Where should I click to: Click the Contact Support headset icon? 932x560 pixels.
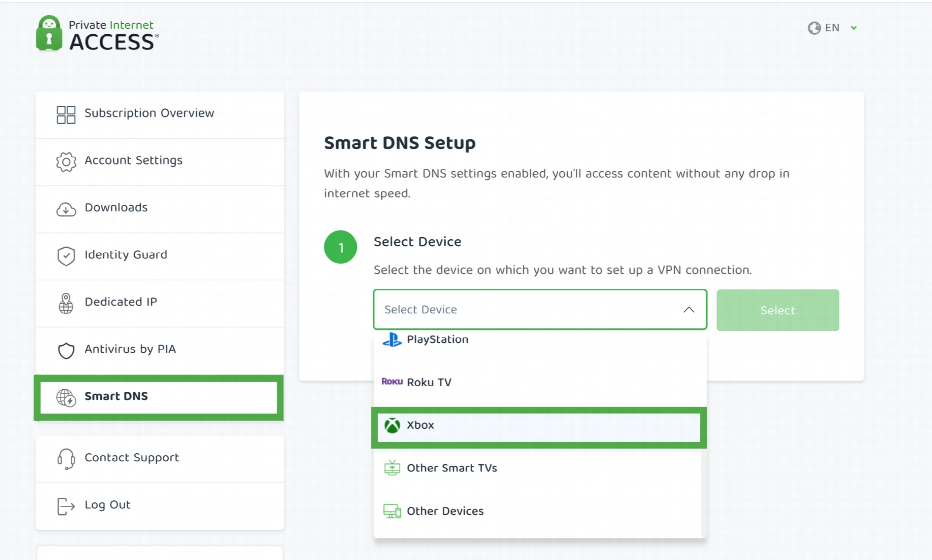66,459
